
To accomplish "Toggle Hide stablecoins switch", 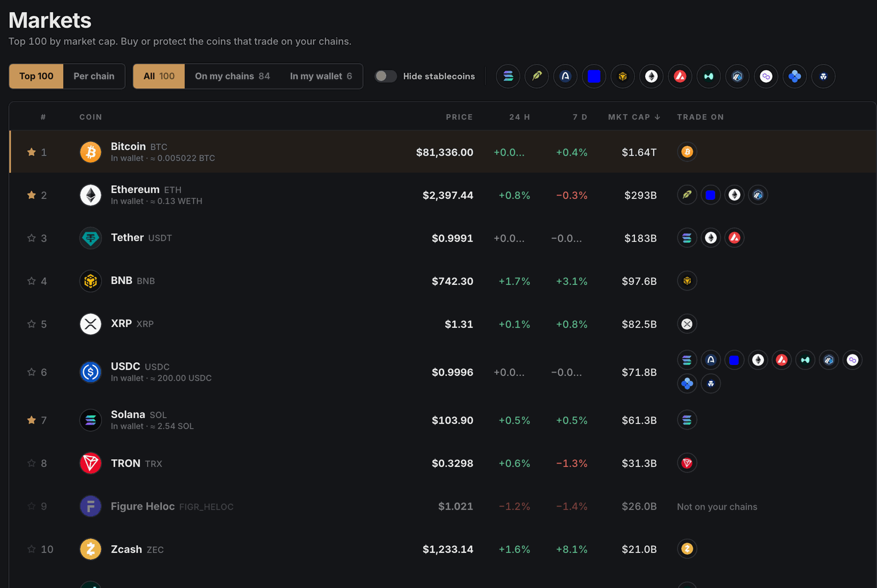I will (385, 76).
